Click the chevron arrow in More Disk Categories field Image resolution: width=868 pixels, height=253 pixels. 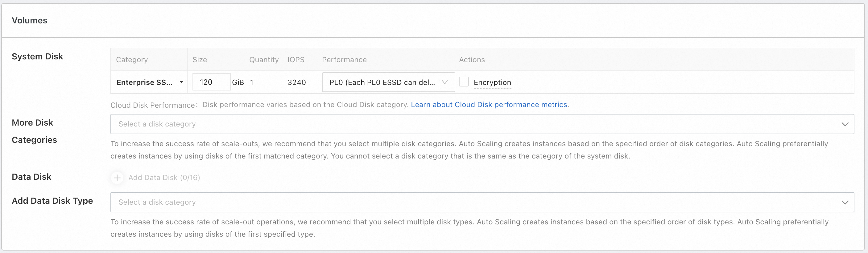tap(845, 124)
